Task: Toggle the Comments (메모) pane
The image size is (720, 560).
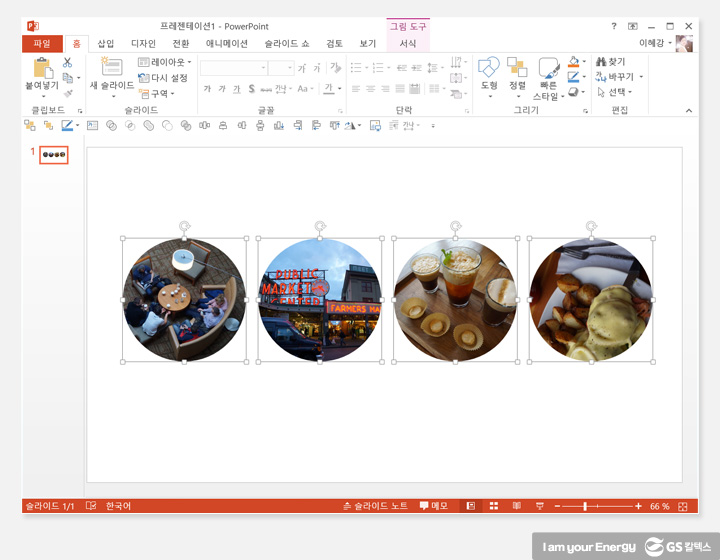Action: click(x=433, y=506)
